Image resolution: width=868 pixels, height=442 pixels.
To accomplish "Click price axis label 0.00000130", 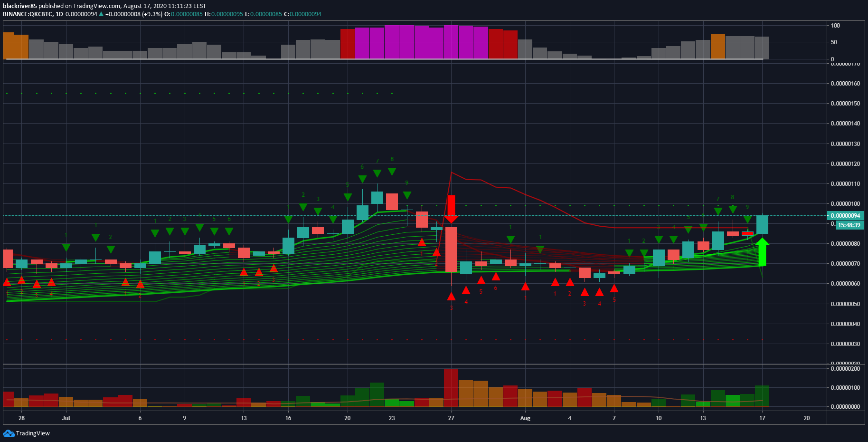I will tap(845, 144).
